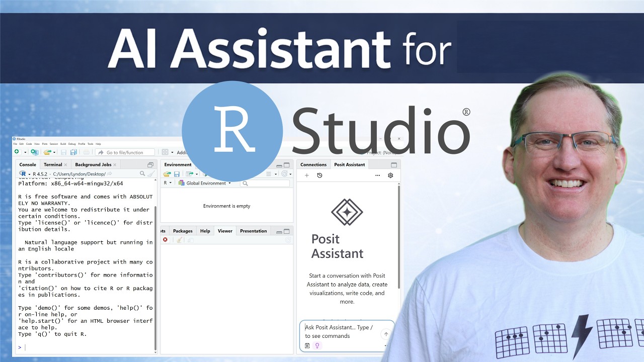This screenshot has height=362, width=644.
Task: Select the Environment tab
Action: point(178,164)
